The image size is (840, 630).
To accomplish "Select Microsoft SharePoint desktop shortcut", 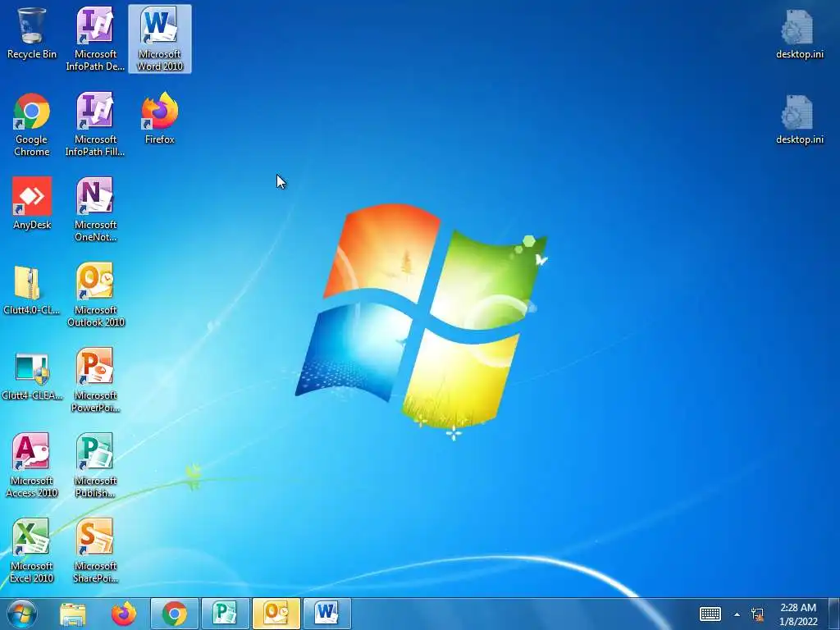I will 95,550.
